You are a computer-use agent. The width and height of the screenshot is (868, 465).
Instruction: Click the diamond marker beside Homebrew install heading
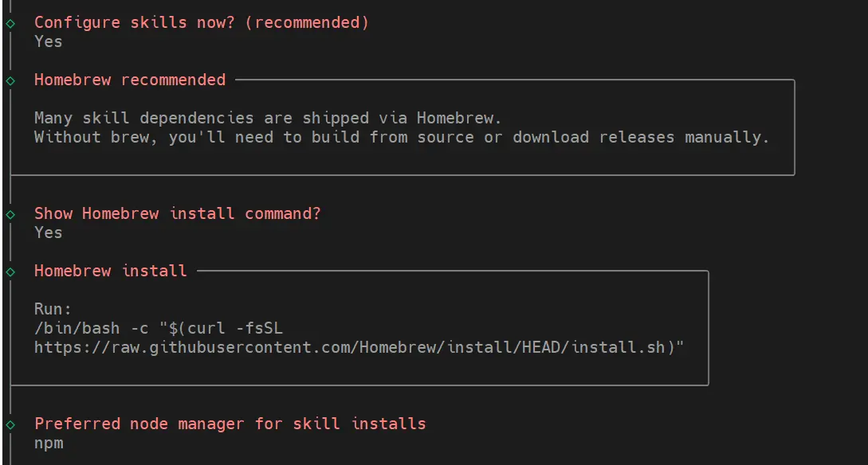[x=10, y=272]
